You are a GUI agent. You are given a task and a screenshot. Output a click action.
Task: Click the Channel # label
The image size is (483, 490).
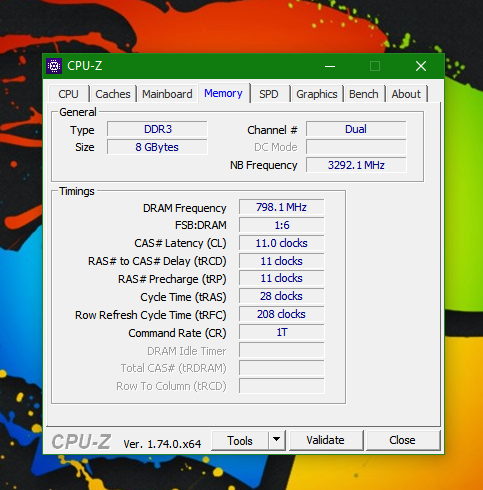click(272, 130)
